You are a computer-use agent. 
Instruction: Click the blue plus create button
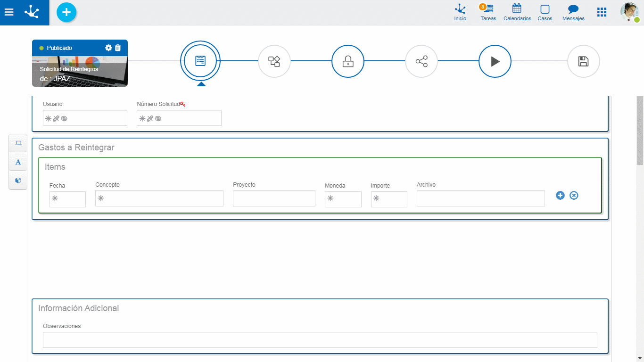[x=66, y=12]
